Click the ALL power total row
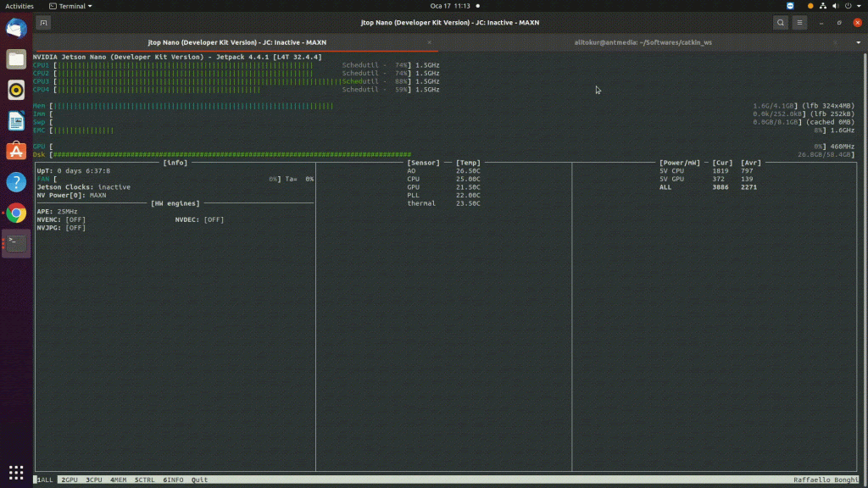The width and height of the screenshot is (868, 488). [x=708, y=187]
